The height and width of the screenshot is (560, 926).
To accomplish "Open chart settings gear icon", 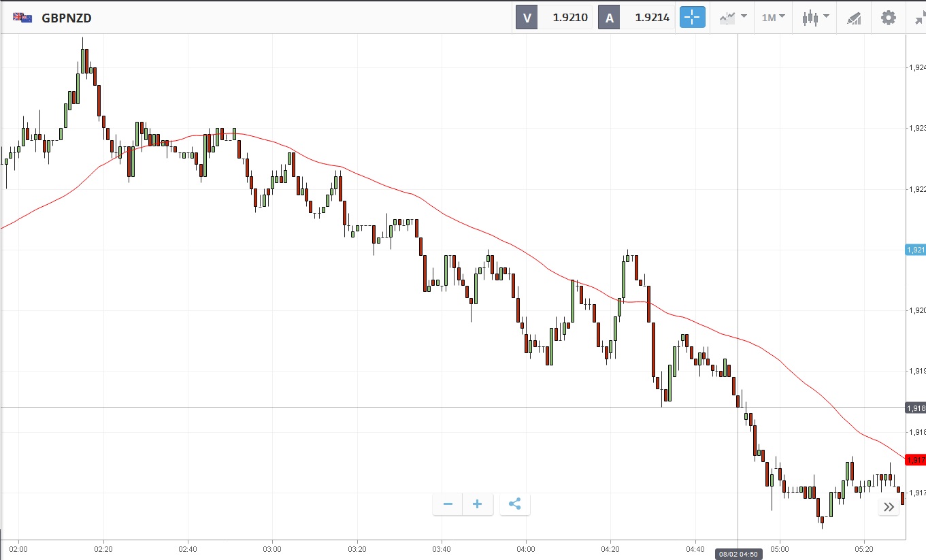I will (x=889, y=18).
